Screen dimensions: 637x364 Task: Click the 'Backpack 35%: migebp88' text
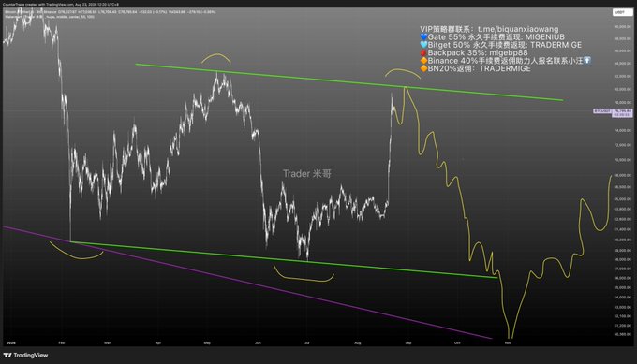[478, 52]
